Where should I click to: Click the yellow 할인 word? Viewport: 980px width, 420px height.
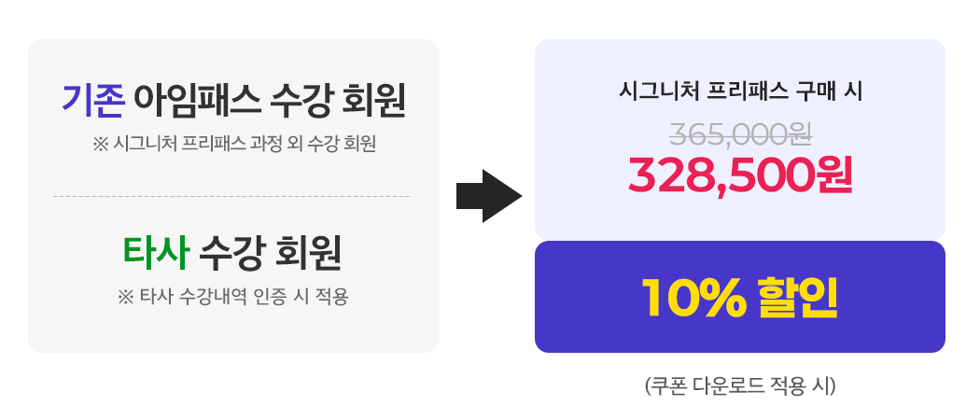797,296
